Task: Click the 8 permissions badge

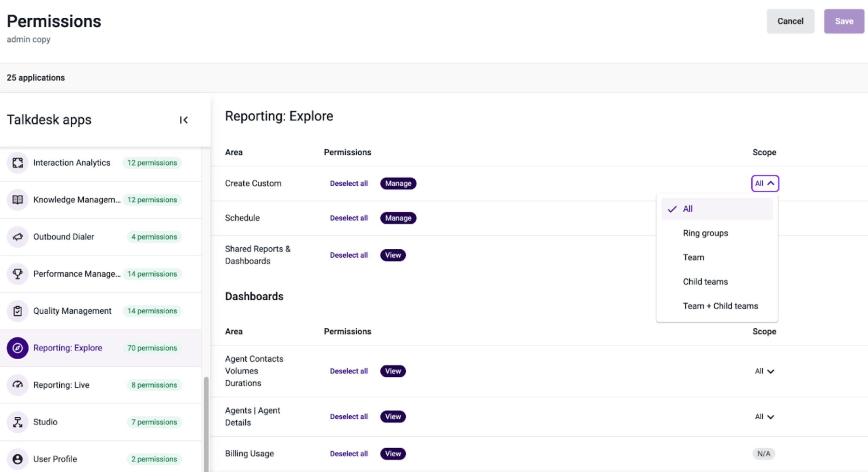Action: click(154, 385)
